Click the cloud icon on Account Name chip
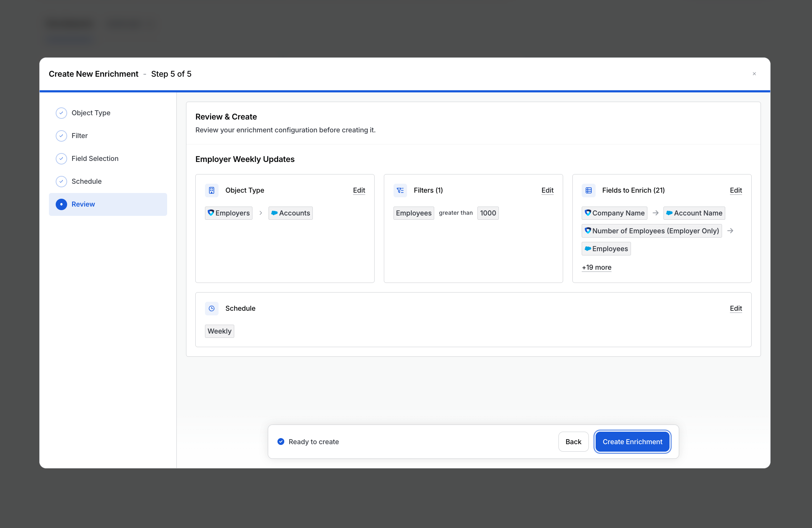 (x=669, y=213)
